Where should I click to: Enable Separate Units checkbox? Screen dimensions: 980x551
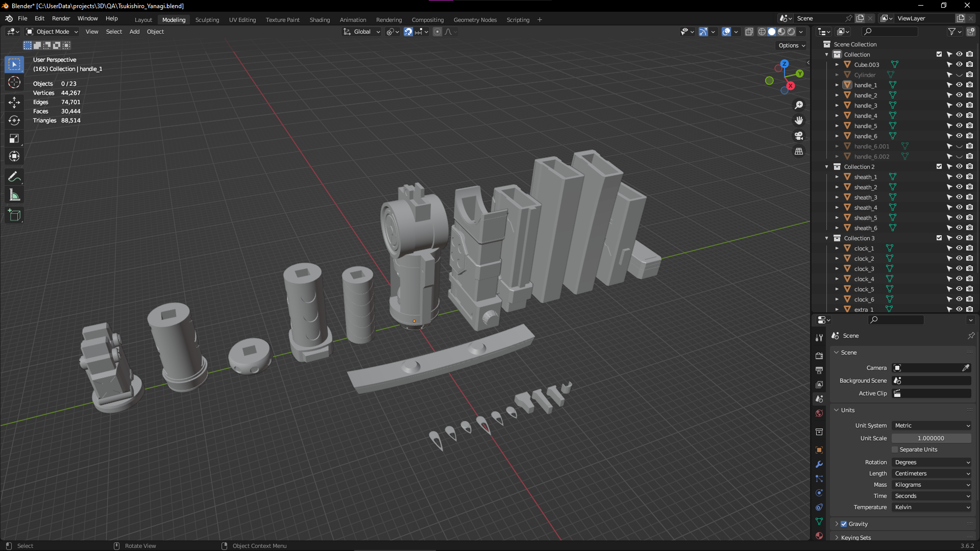(x=895, y=449)
